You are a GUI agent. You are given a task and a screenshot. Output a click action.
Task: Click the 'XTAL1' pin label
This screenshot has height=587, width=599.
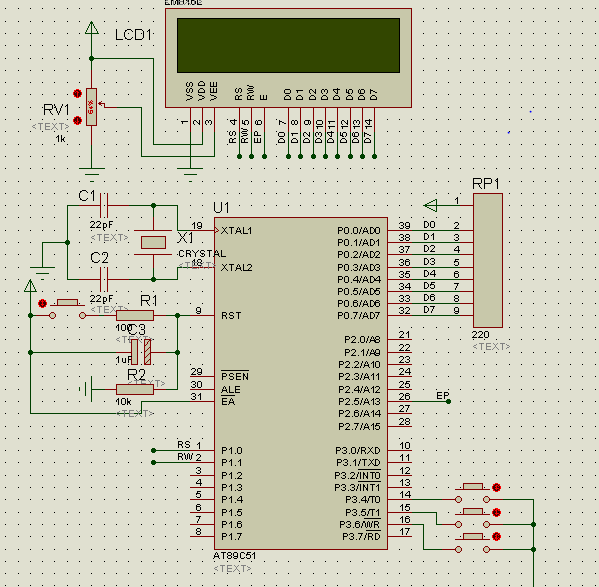click(236, 231)
